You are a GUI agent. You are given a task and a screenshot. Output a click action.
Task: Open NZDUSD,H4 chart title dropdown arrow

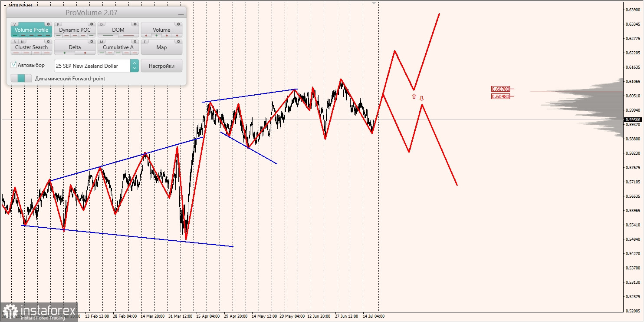(4, 5)
